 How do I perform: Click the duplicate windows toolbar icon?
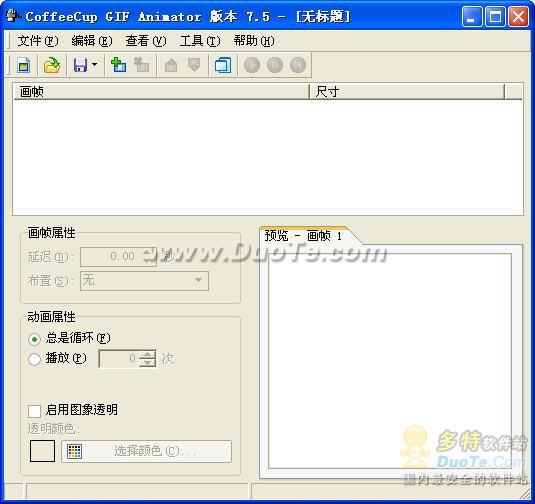click(x=223, y=65)
